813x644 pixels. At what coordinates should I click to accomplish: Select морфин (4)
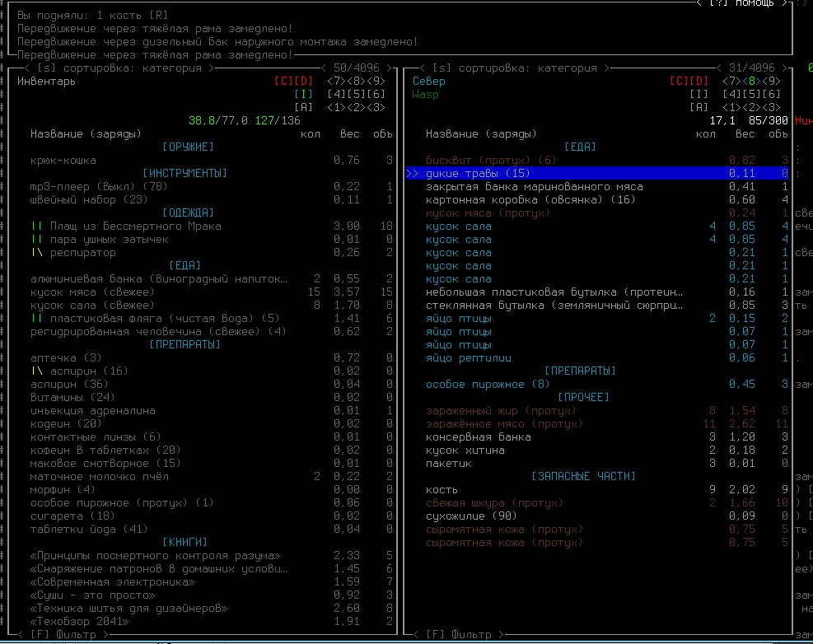tap(212, 489)
